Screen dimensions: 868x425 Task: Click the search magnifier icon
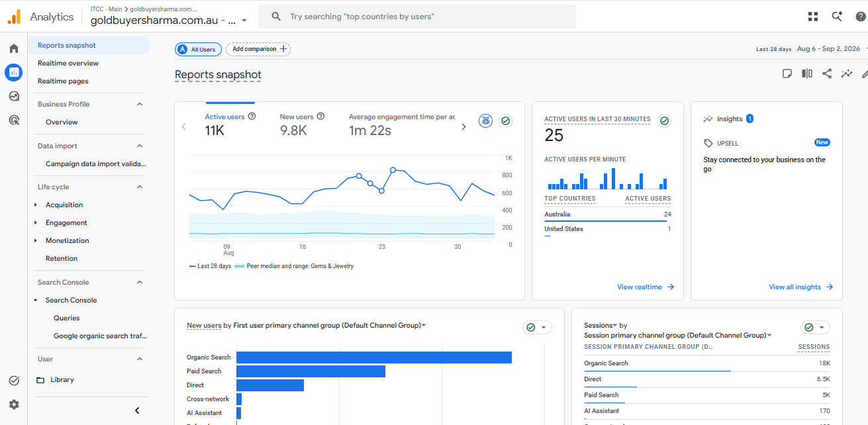click(276, 17)
